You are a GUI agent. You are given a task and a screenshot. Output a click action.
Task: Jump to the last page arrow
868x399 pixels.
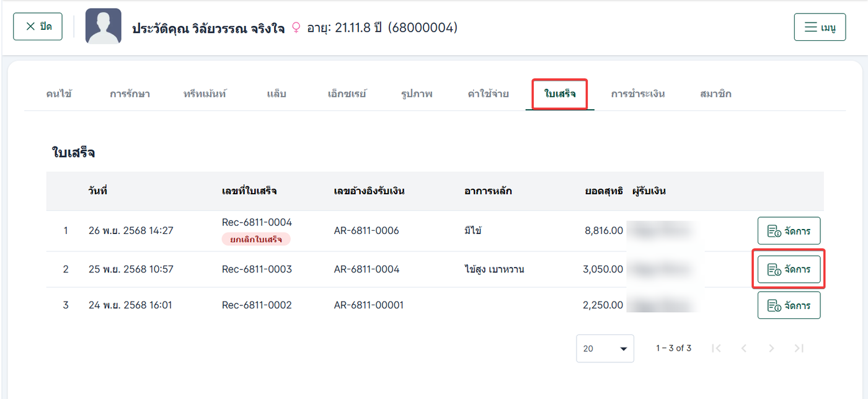click(x=799, y=348)
